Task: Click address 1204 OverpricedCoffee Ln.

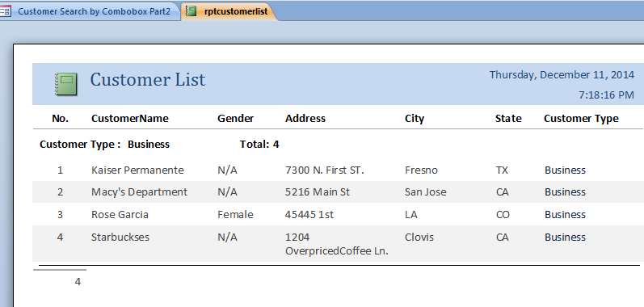Action: tap(337, 244)
